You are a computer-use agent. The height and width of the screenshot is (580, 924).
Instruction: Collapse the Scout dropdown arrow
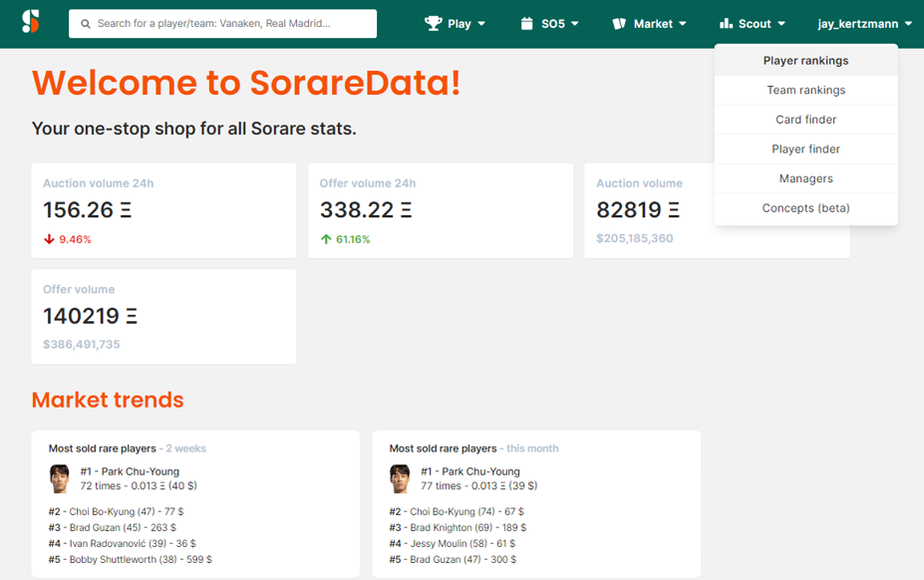[x=781, y=24]
